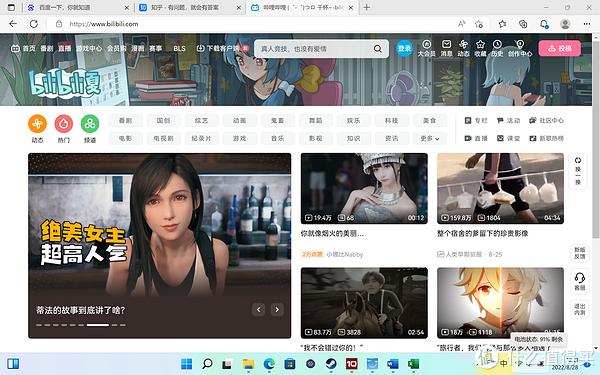Open the 课堂 link

tap(508, 138)
